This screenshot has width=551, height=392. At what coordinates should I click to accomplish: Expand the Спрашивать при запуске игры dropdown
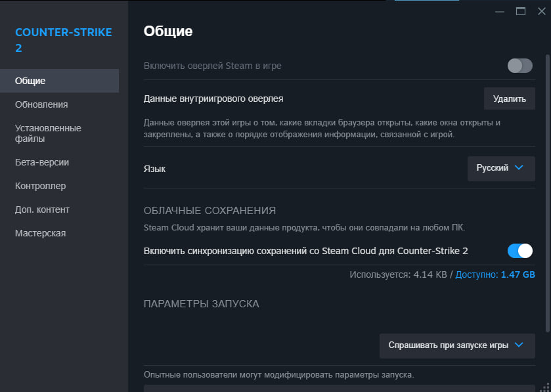[456, 345]
